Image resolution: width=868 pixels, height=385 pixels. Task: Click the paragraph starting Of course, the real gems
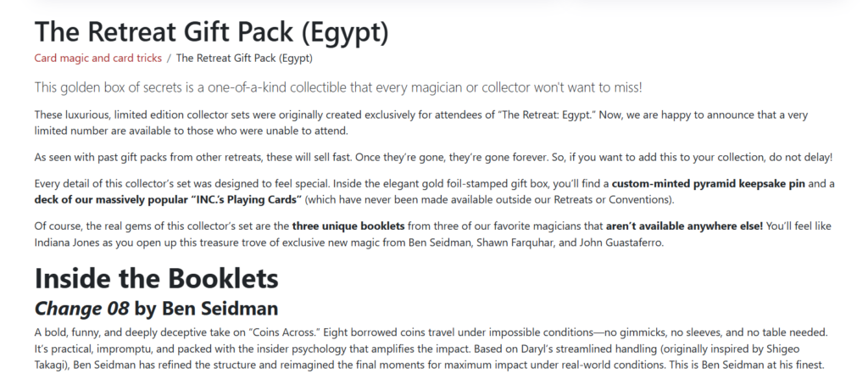[x=433, y=234]
